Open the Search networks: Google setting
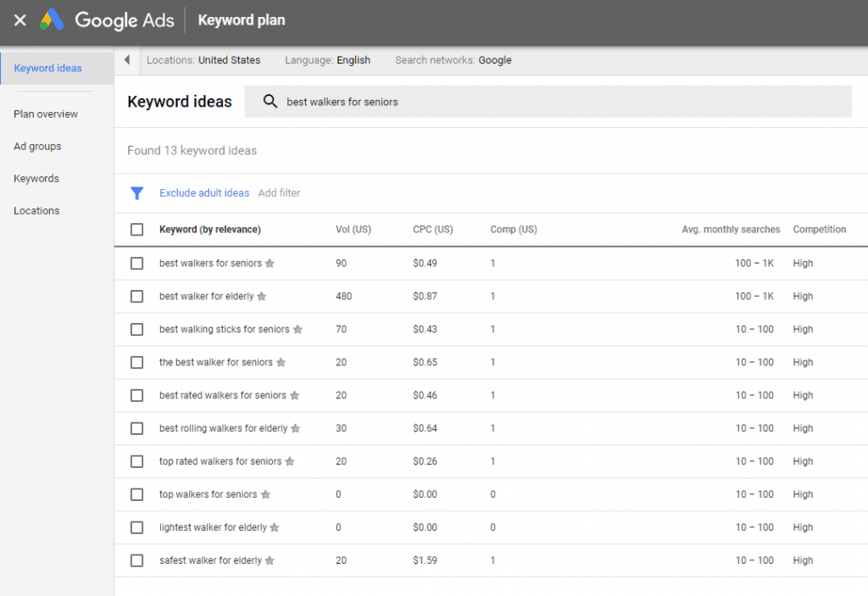The height and width of the screenshot is (596, 868). coord(453,60)
